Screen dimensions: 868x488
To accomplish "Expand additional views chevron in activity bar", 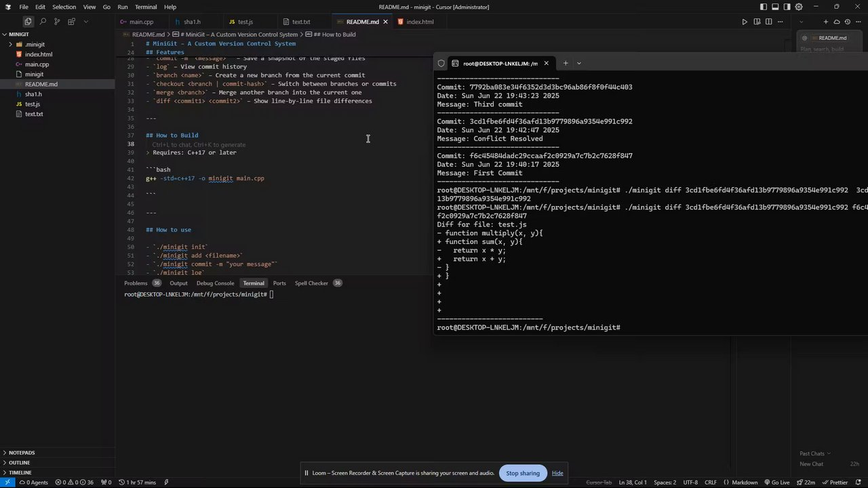I will [x=85, y=22].
